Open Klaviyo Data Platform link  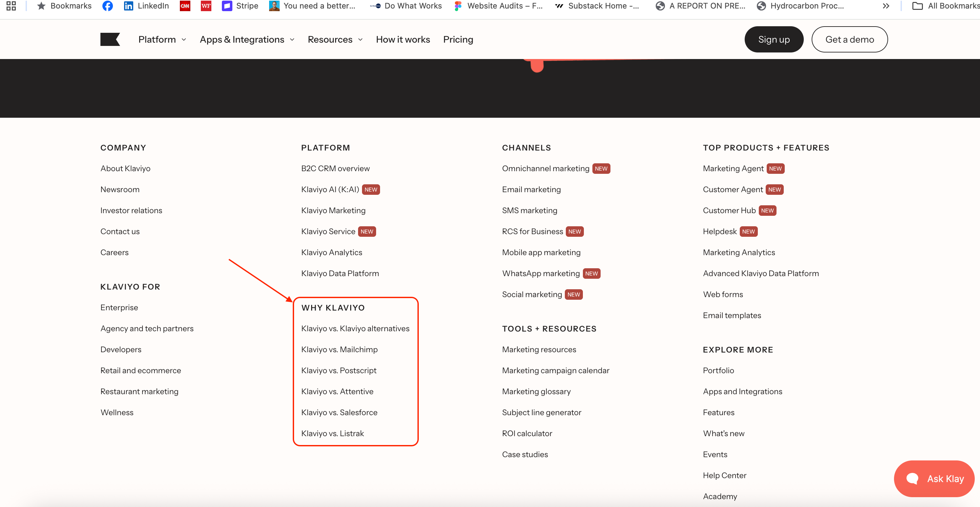340,273
